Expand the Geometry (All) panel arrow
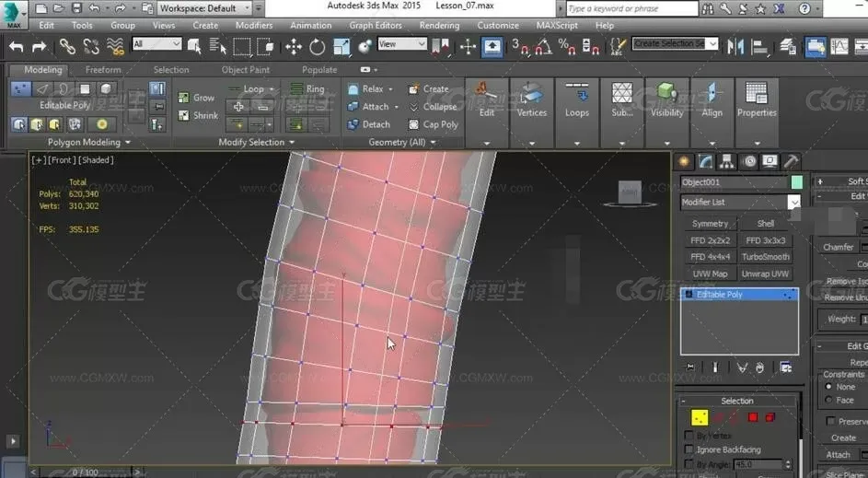Viewport: 868px width, 478px height. point(434,143)
